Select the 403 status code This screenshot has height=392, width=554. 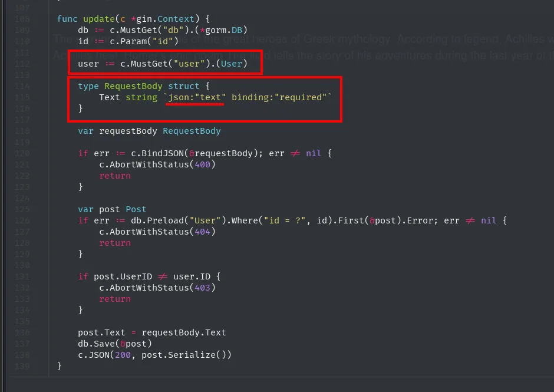point(203,288)
